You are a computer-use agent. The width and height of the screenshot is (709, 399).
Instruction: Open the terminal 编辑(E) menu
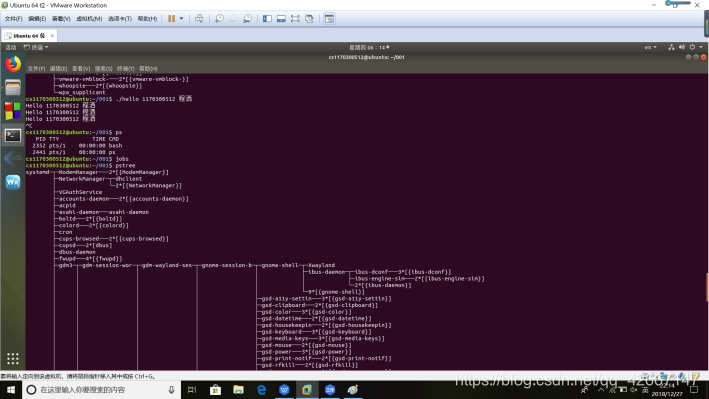point(58,68)
